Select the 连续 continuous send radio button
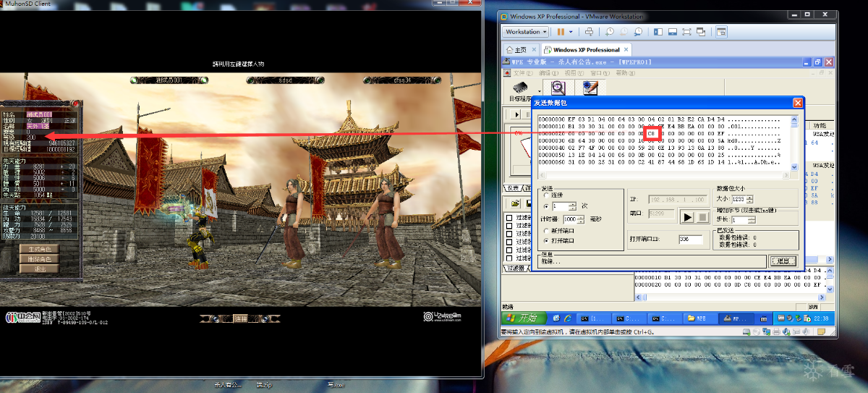 [x=545, y=195]
